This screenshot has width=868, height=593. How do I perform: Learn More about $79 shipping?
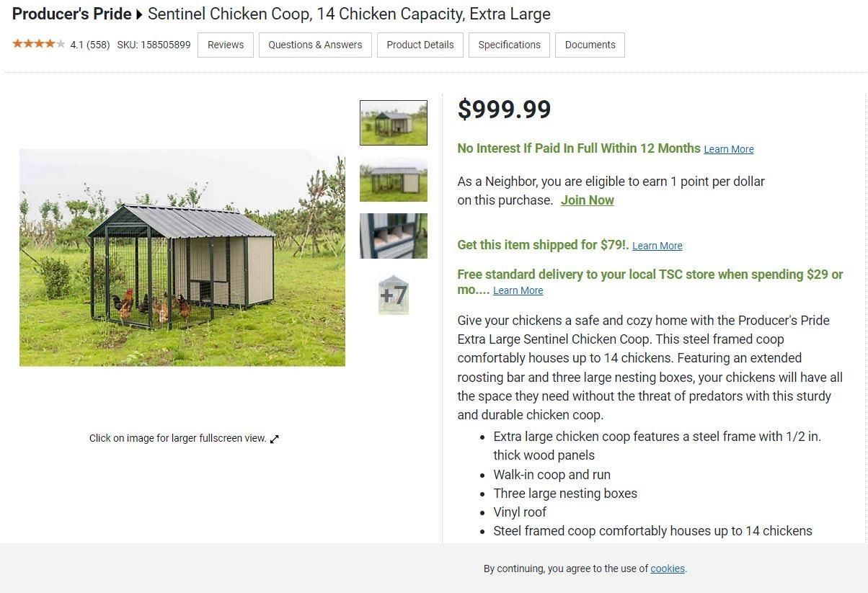coord(657,246)
